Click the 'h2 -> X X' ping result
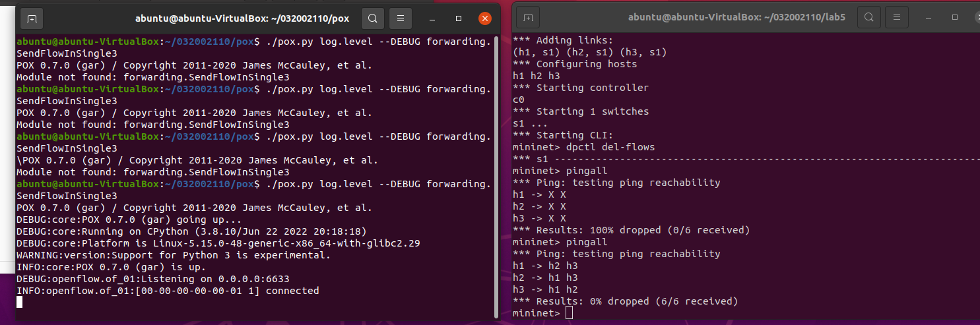980x325 pixels. [x=539, y=207]
